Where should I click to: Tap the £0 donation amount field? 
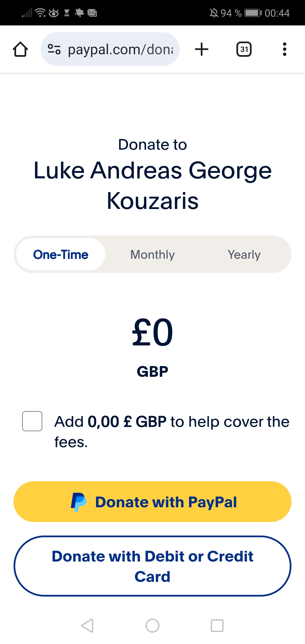tap(152, 332)
